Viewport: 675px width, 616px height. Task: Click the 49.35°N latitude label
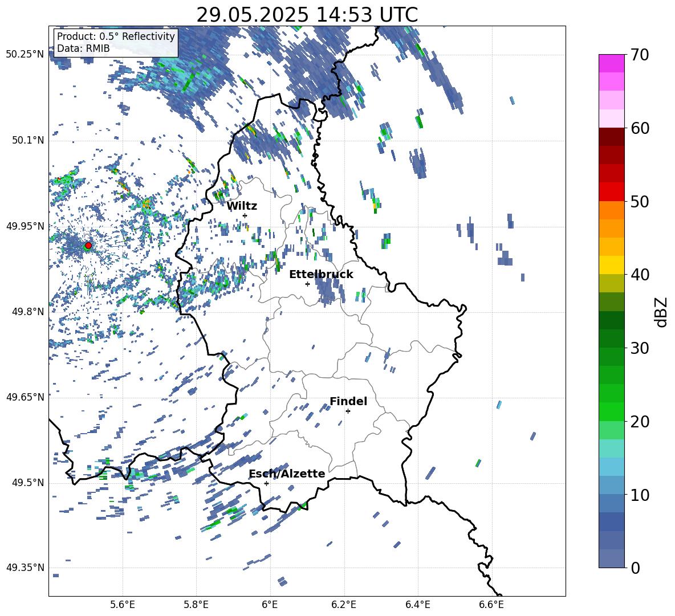(x=25, y=568)
